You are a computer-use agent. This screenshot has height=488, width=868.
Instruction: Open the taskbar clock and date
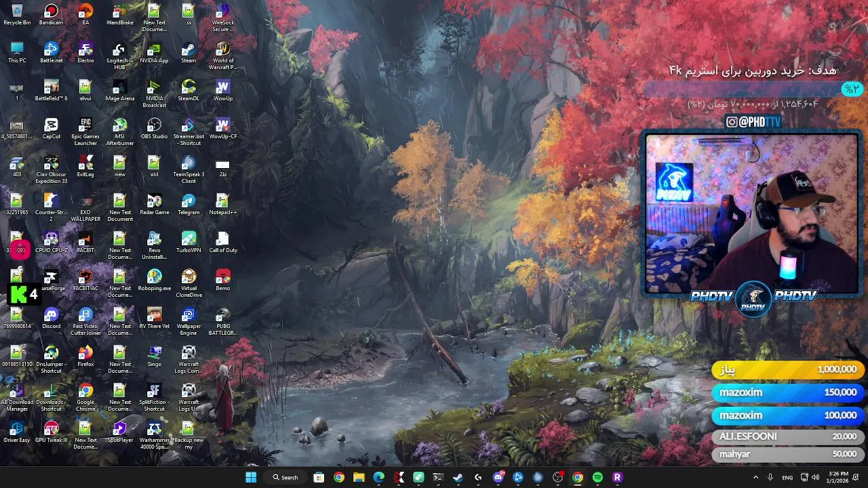tap(838, 477)
